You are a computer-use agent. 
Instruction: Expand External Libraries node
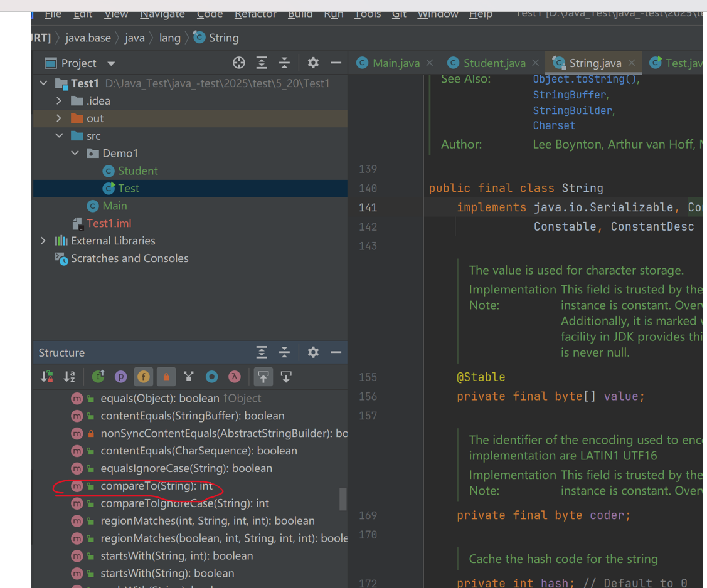[x=43, y=241]
